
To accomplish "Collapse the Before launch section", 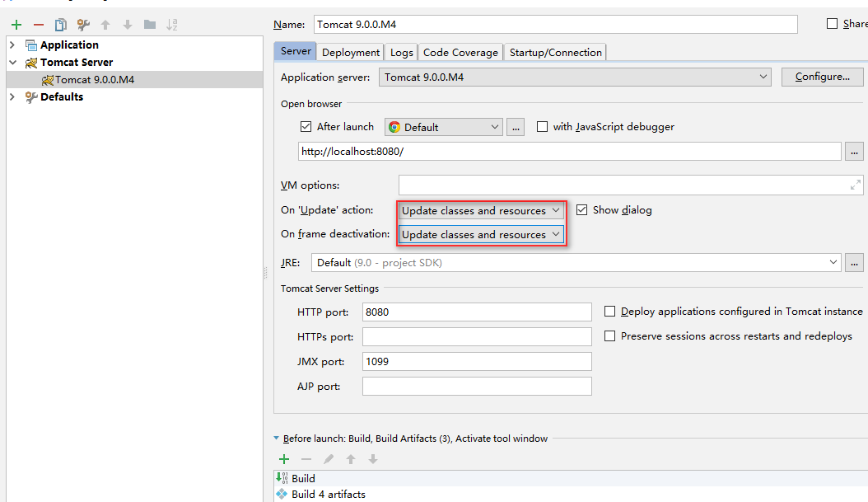I will click(x=276, y=439).
